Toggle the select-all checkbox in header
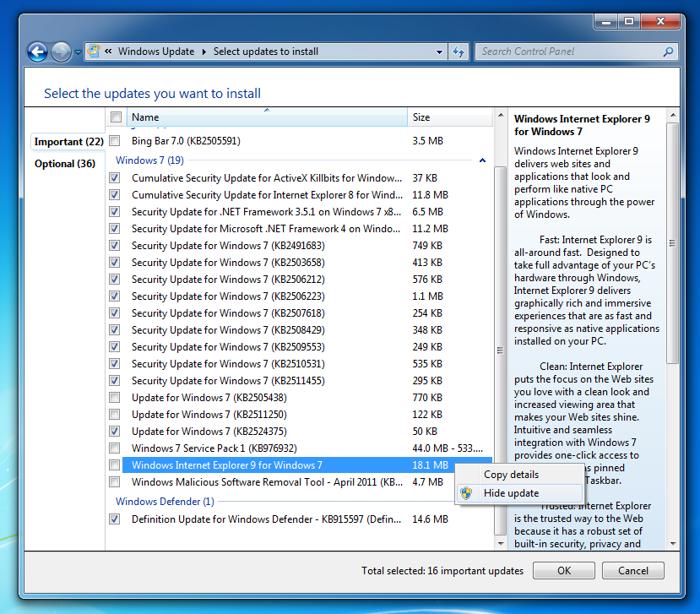 116,117
